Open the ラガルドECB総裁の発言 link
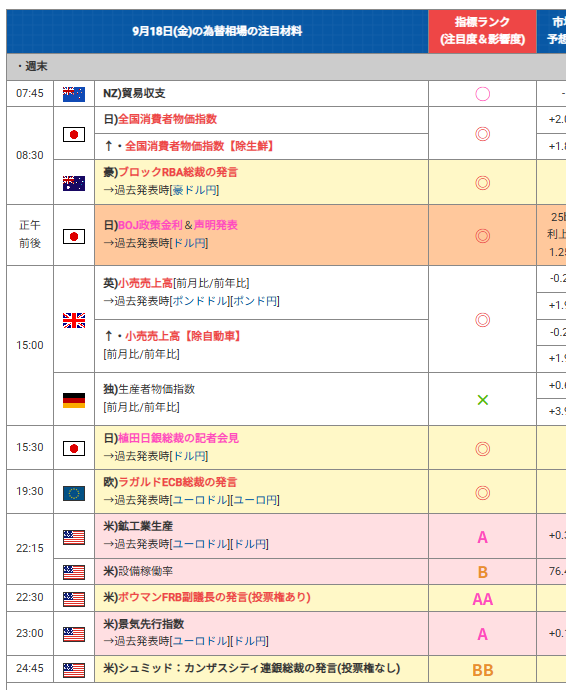Image resolution: width=566 pixels, height=690 pixels. pyautogui.click(x=177, y=482)
